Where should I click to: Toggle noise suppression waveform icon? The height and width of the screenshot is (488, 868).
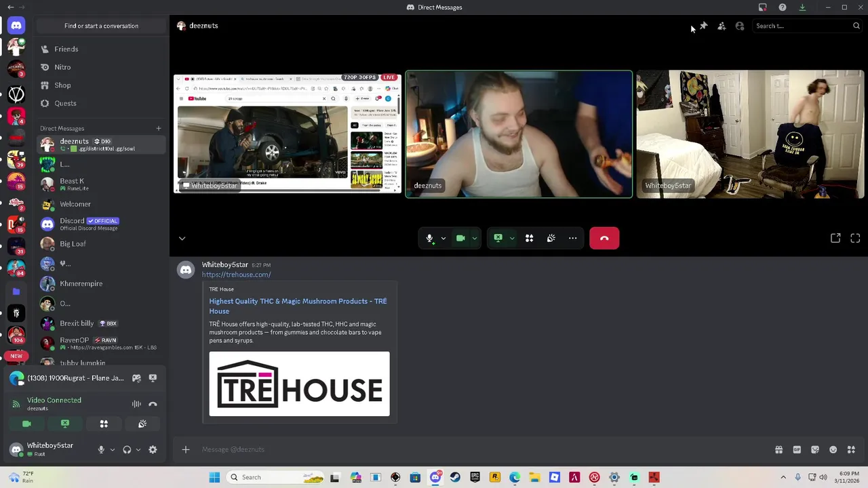[x=136, y=404]
